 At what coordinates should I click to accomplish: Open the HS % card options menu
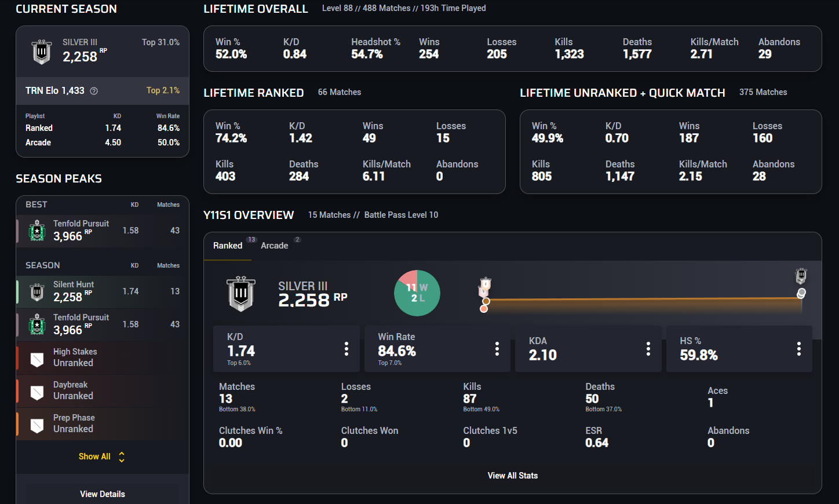tap(799, 349)
